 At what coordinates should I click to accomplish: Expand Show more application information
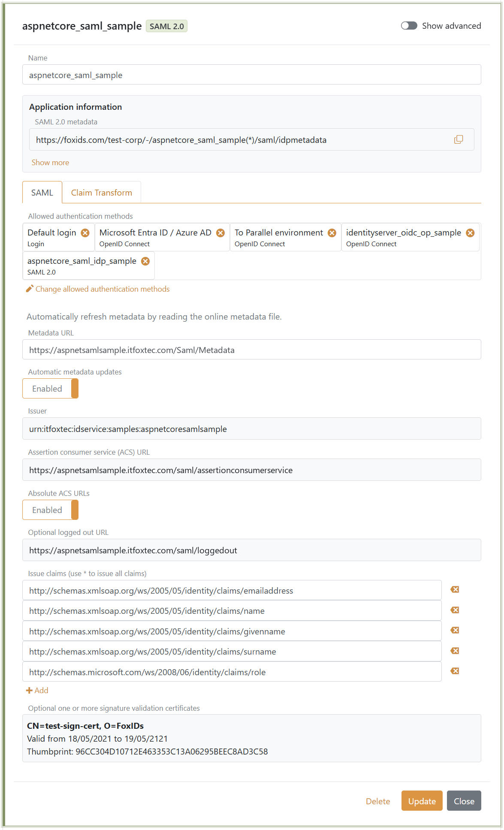(x=50, y=163)
